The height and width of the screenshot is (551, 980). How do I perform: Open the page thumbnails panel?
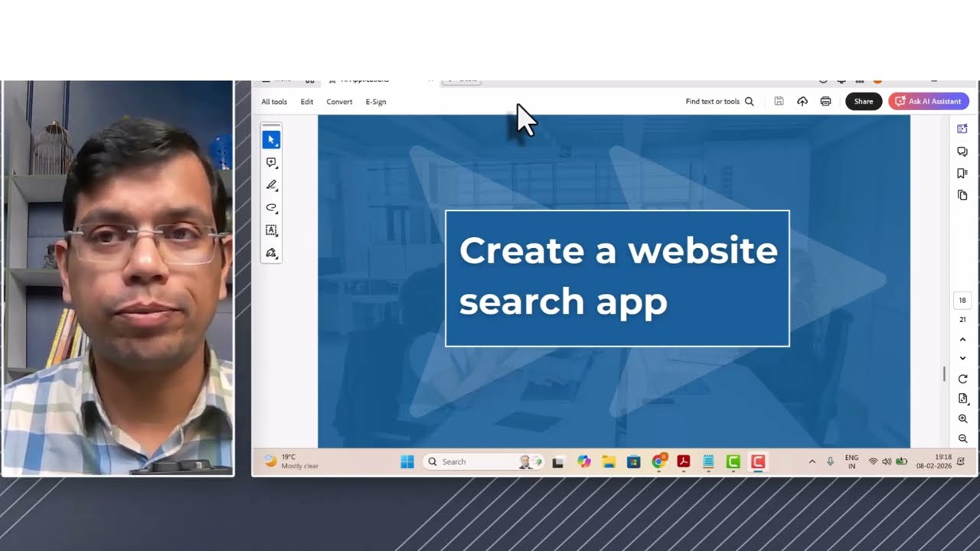[x=962, y=195]
